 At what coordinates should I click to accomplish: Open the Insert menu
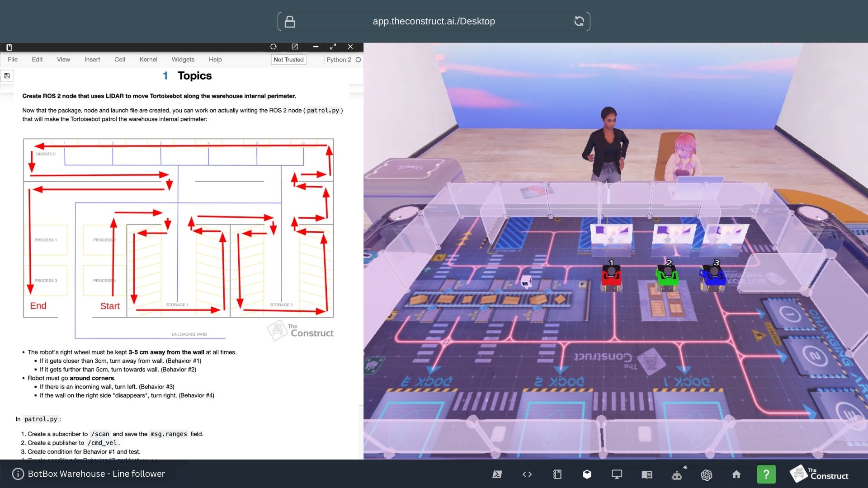(92, 59)
